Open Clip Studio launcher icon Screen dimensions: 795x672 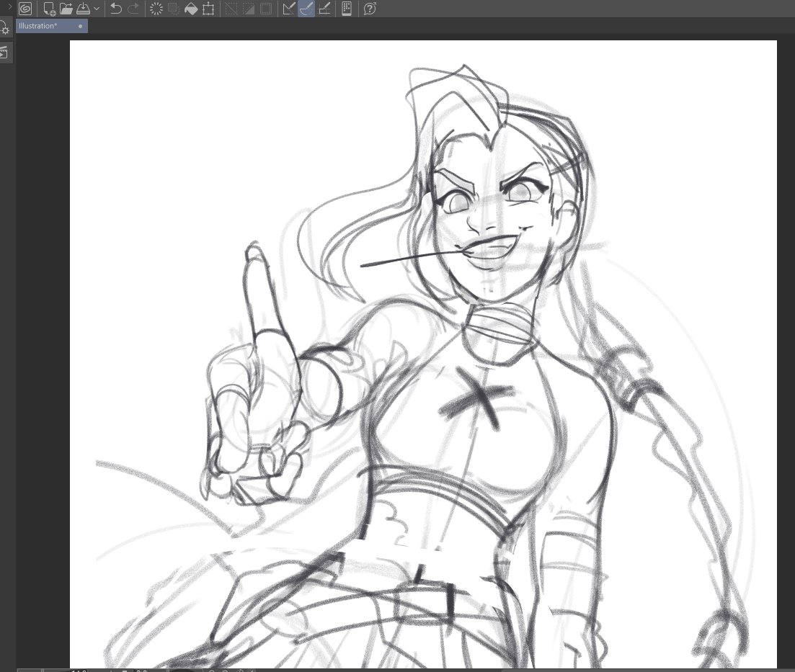pyautogui.click(x=25, y=9)
